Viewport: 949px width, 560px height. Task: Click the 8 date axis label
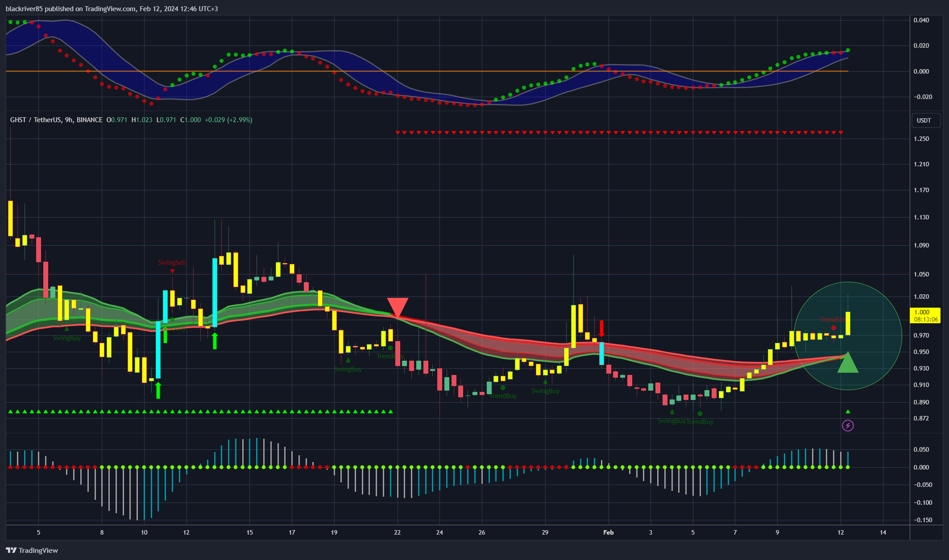pos(102,532)
